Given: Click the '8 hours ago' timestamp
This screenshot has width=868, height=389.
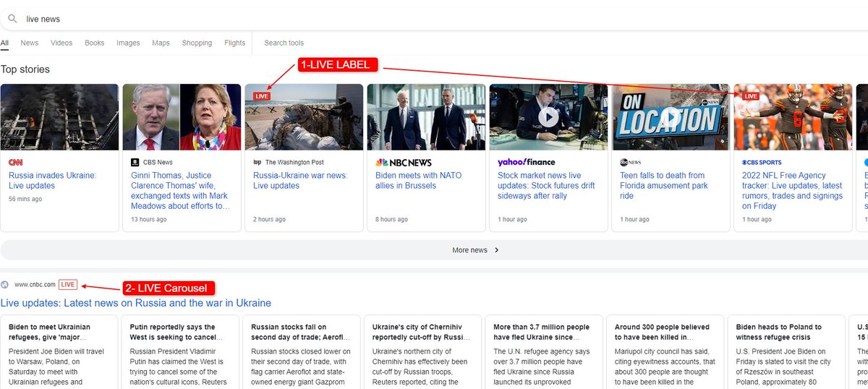Looking at the screenshot, I should 391,219.
